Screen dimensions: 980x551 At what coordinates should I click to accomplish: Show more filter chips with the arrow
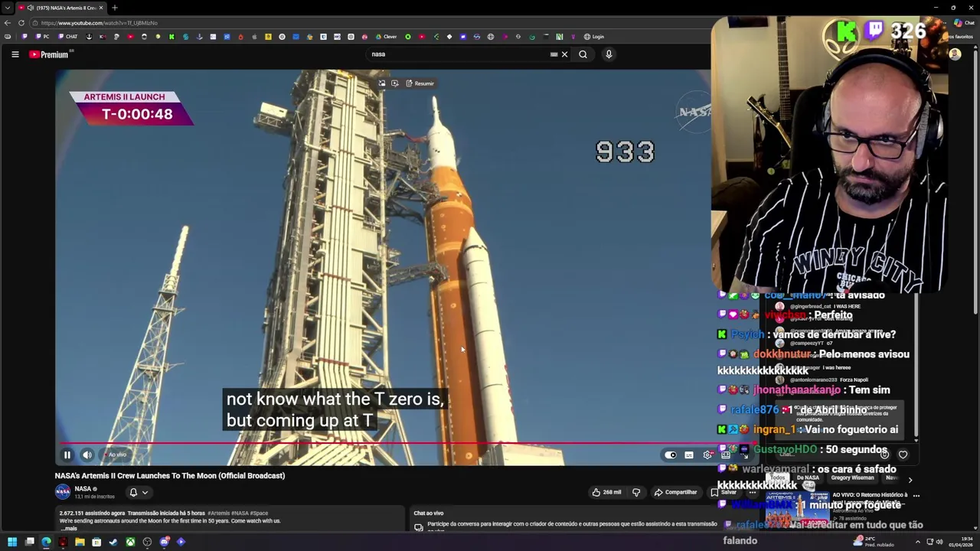pos(910,480)
